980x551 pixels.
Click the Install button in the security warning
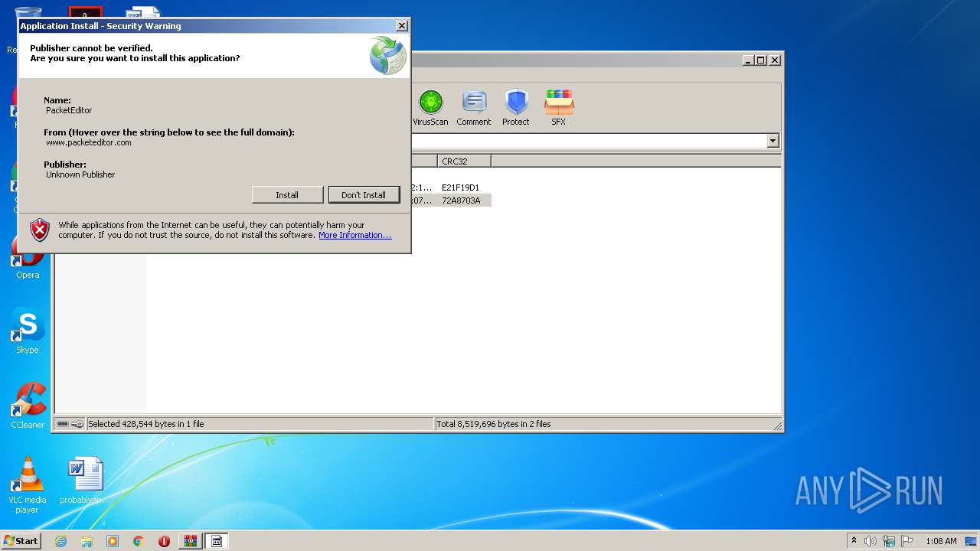point(287,195)
